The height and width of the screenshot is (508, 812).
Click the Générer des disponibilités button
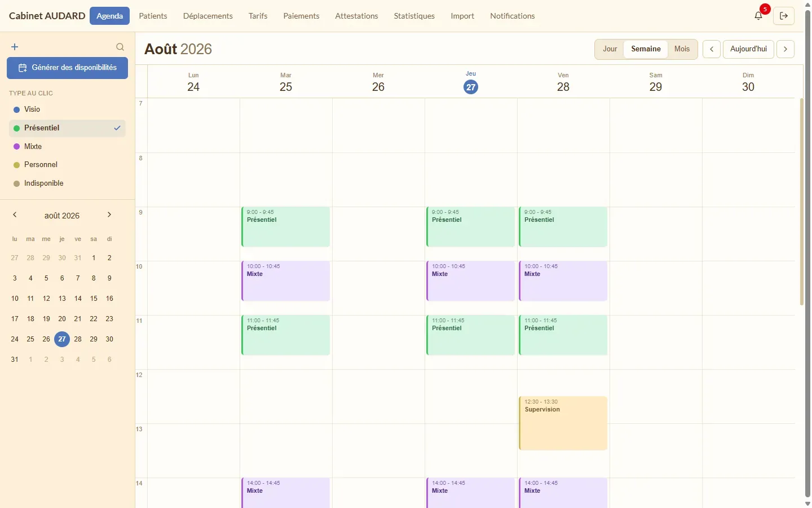pos(67,68)
